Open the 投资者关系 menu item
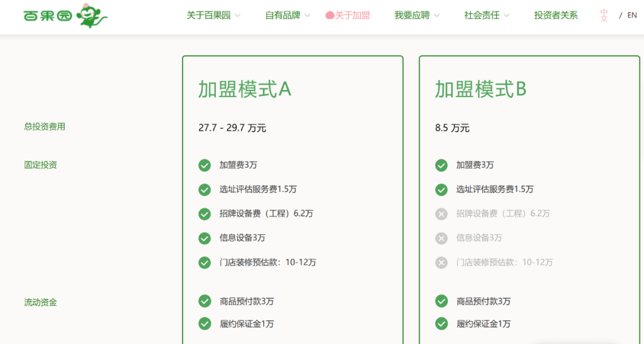 tap(555, 15)
